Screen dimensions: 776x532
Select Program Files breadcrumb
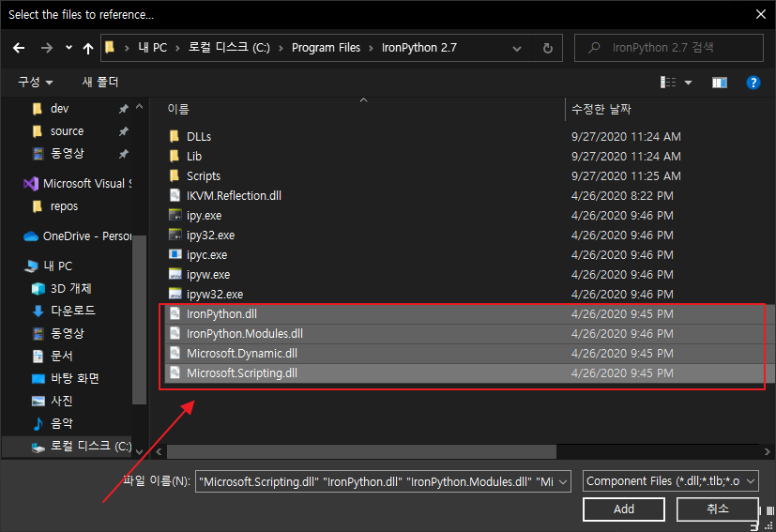pos(326,48)
